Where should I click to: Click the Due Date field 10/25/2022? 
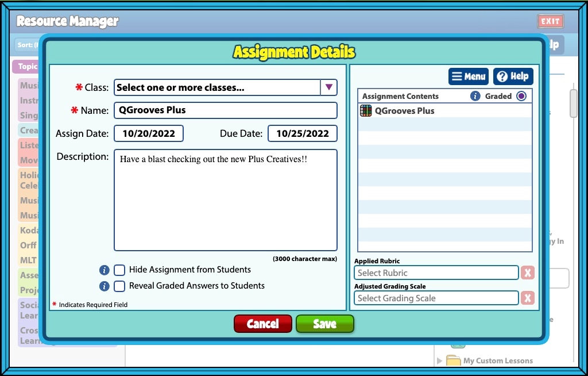click(302, 133)
